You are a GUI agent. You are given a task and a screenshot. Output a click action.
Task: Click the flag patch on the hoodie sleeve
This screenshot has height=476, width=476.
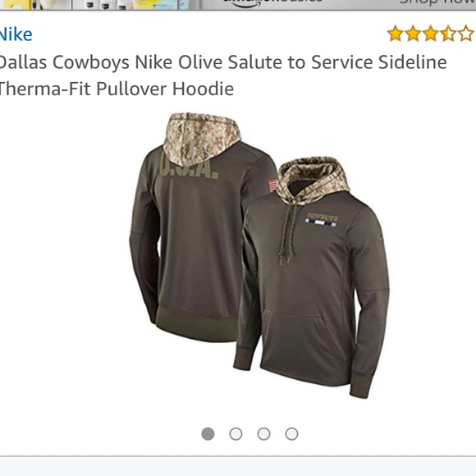click(x=272, y=185)
